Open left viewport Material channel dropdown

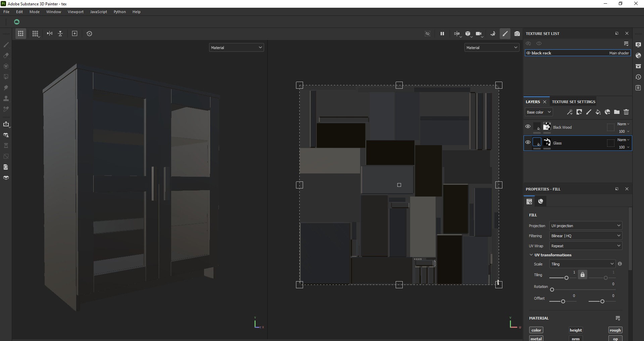tap(236, 48)
